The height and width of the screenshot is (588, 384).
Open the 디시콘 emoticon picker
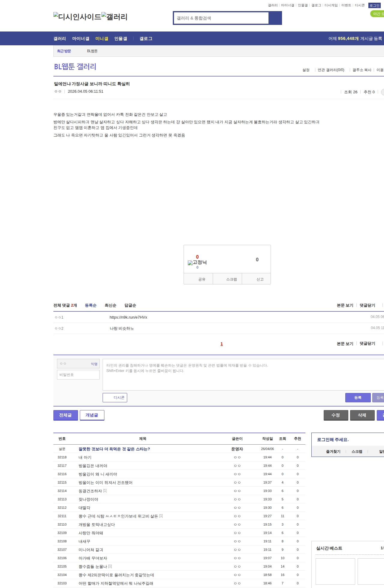pos(115,397)
